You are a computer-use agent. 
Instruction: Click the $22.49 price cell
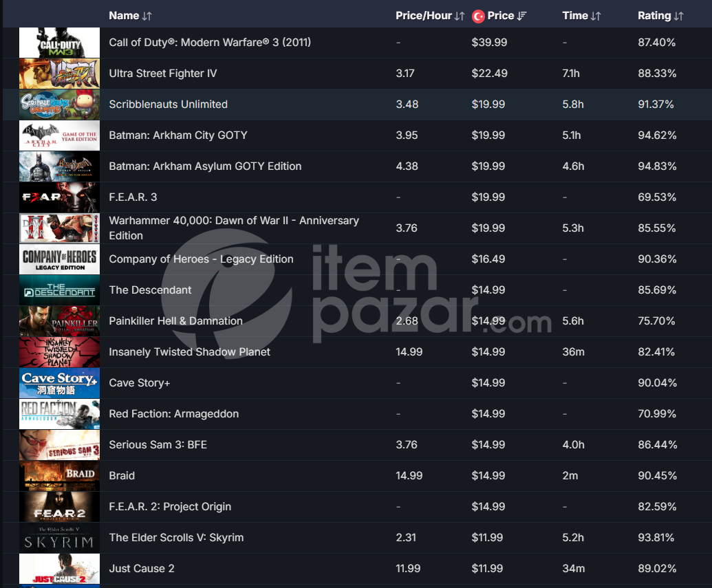tap(490, 73)
